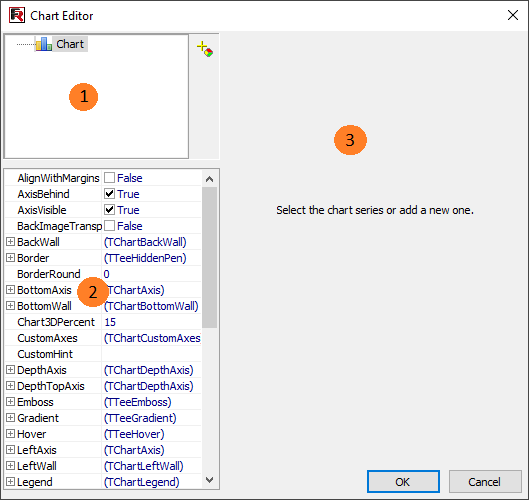Screen dimensions: 529x500
Task: Click the FastReport logo in title bar
Action: pos(17,16)
